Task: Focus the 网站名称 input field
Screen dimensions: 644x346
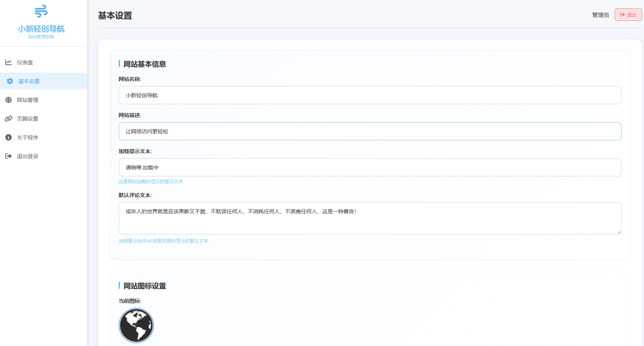Action: coord(370,95)
